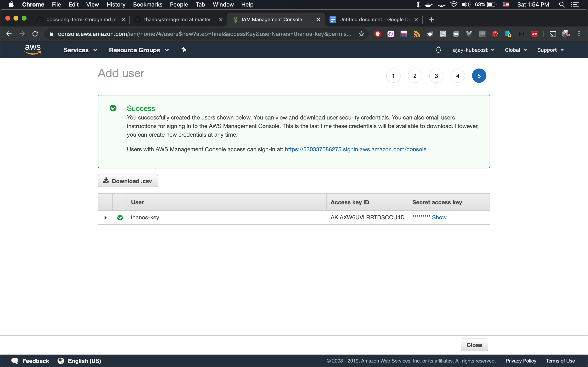Viewport: 588px width, 367px height.
Task: Click the battery/power icon in menu bar
Action: (491, 5)
